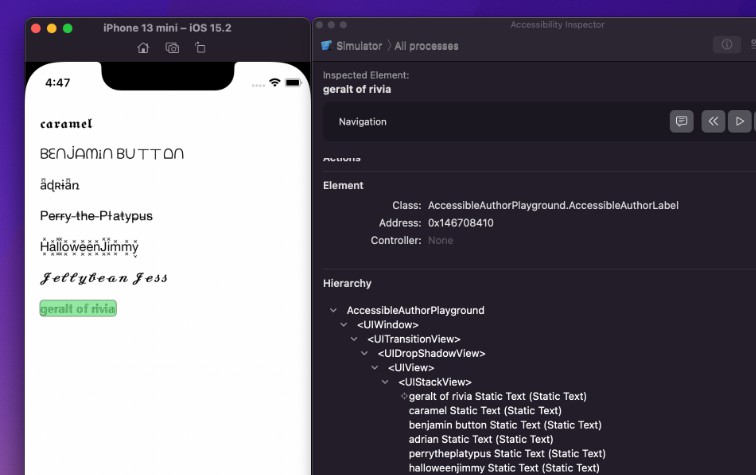Collapse the AccessibleAuthorPlayground tree node
Image resolution: width=756 pixels, height=475 pixels.
click(x=334, y=311)
